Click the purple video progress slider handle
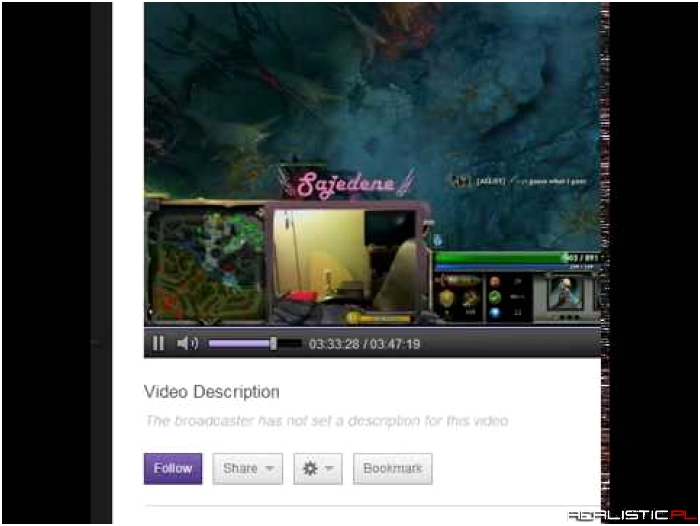This screenshot has height=526, width=700. [x=273, y=343]
